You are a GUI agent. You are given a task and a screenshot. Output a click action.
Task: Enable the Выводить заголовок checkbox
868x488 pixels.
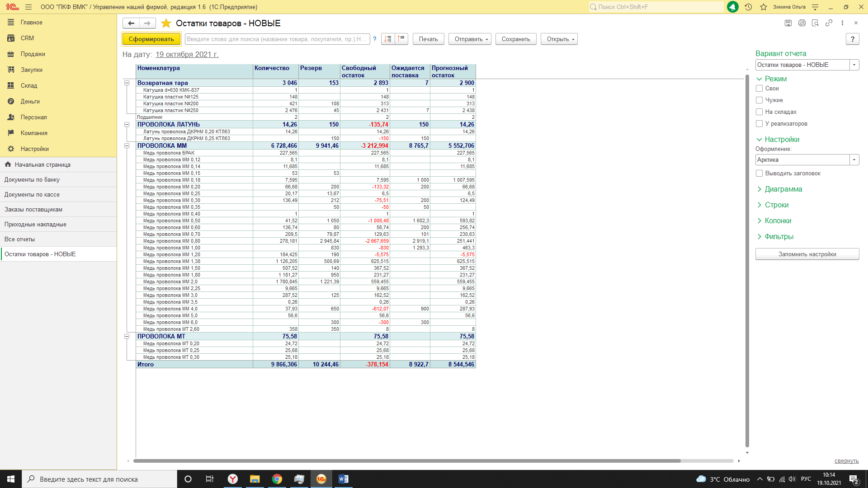coord(759,174)
